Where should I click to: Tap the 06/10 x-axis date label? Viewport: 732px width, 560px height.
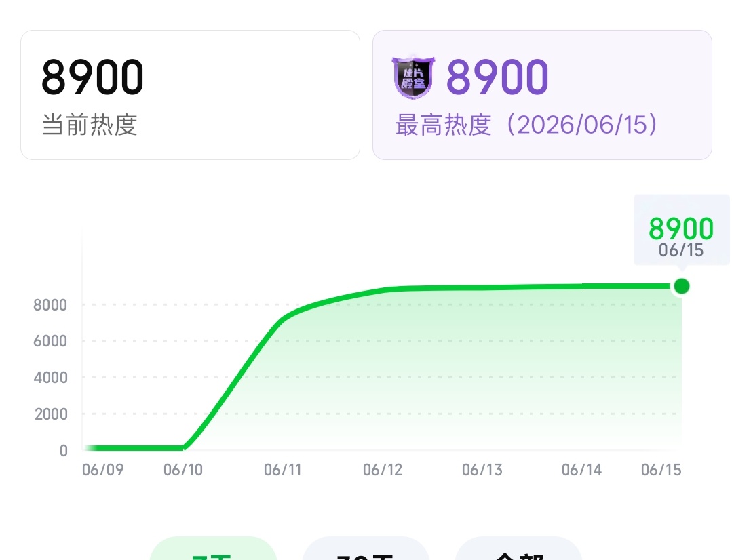pos(183,469)
